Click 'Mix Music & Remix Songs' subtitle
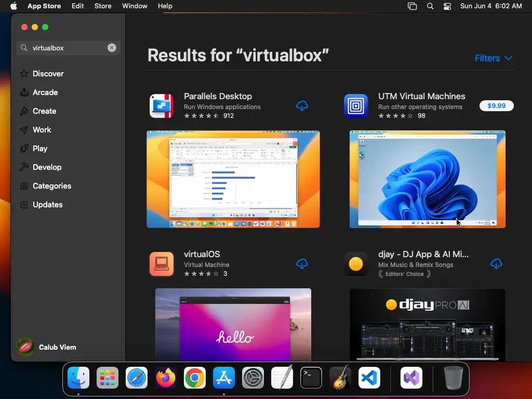Image resolution: width=532 pixels, height=399 pixels. click(416, 264)
